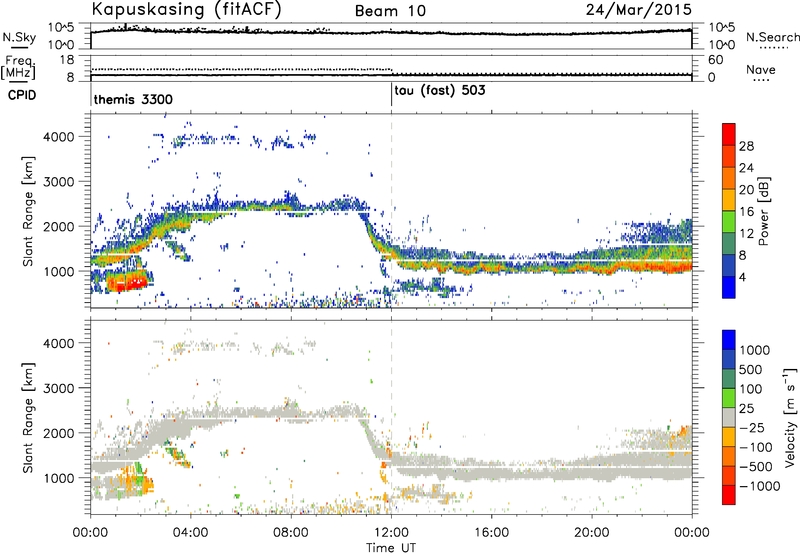Click the 4 tick on the power colorbar
Image resolution: width=800 pixels, height=554 pixels.
[742, 277]
